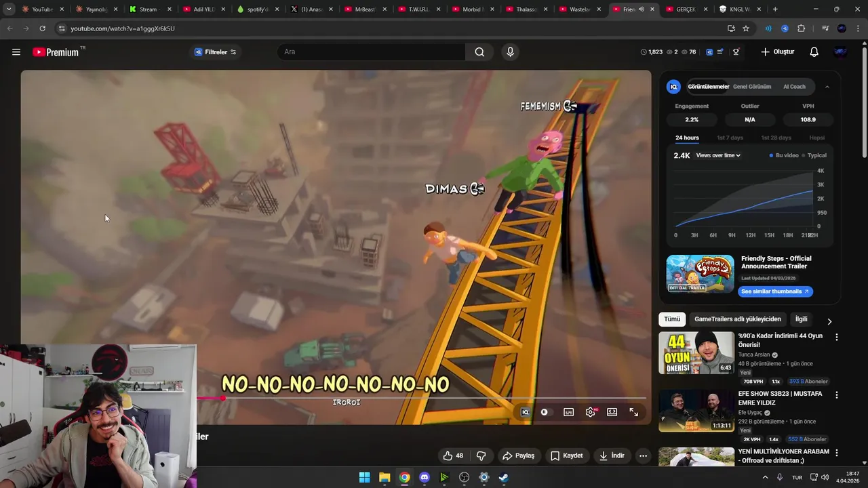Open the Chrome extensions puzzle icon
Image resolution: width=868 pixels, height=488 pixels.
pos(802,28)
